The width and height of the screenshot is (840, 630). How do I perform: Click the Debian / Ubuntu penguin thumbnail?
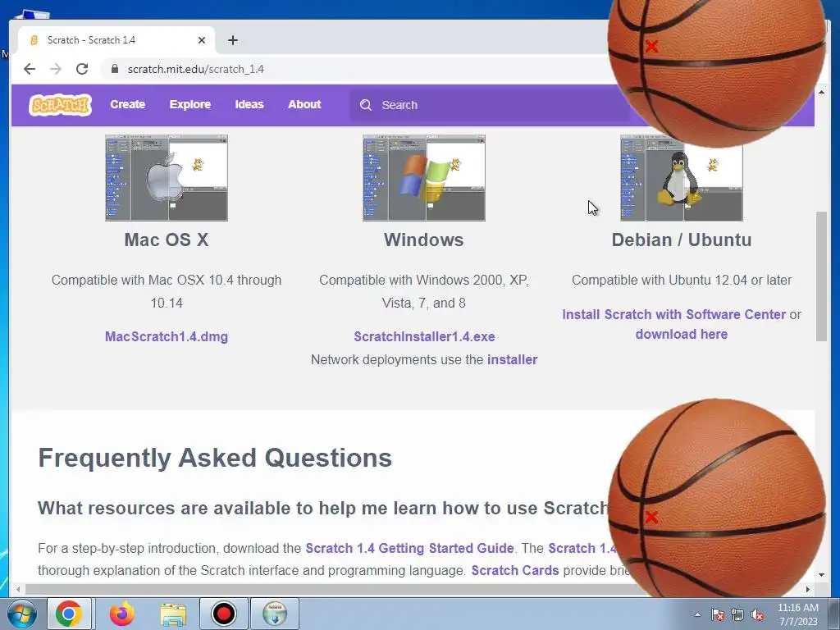pyautogui.click(x=682, y=178)
